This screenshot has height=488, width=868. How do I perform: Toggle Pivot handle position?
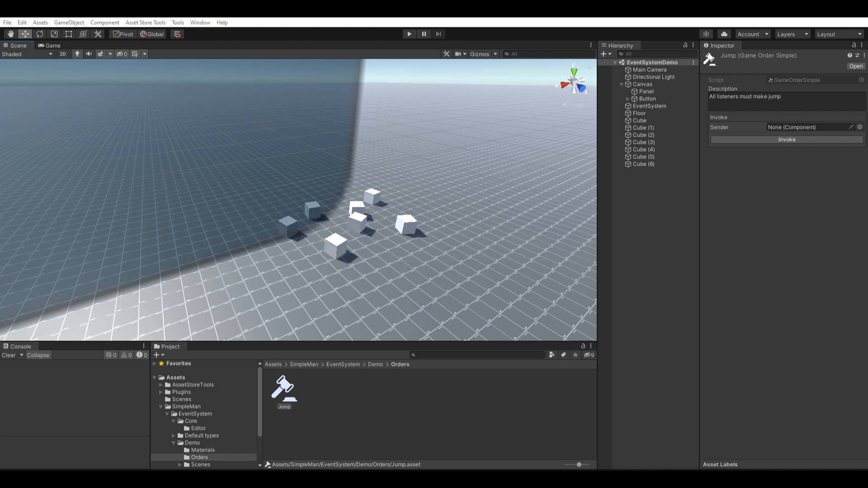click(x=123, y=34)
